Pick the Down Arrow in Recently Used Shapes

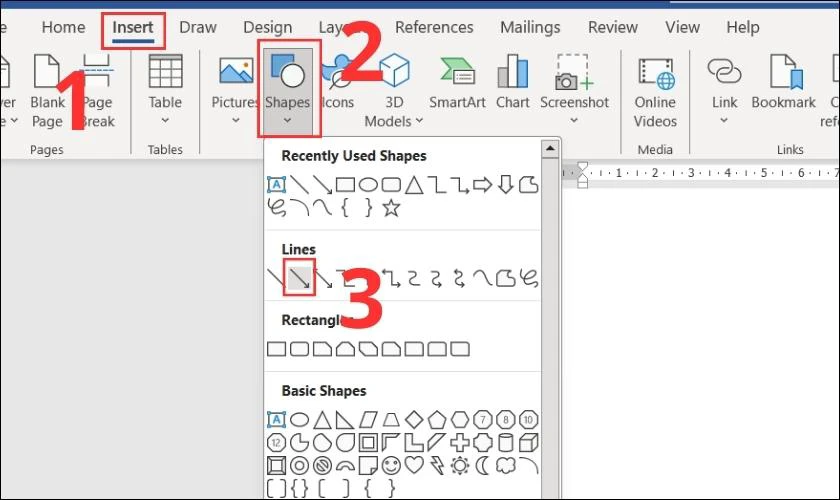(x=506, y=184)
